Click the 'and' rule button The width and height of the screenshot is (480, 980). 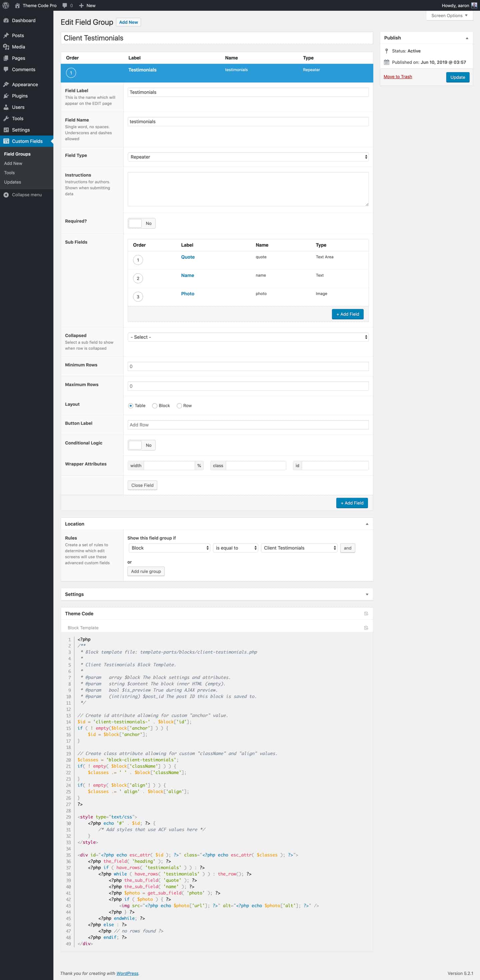tap(347, 548)
